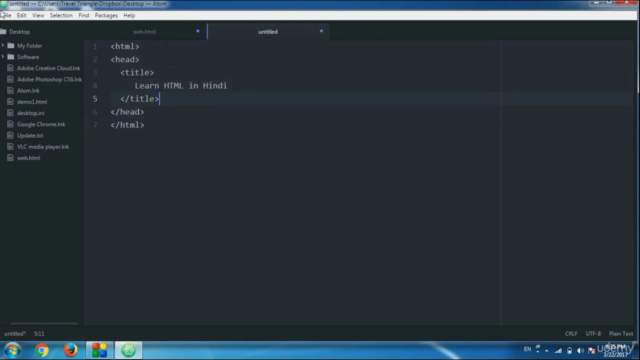Screen dimensions: 640x360
Task: Open Firefox from taskbar
Action: [70, 350]
